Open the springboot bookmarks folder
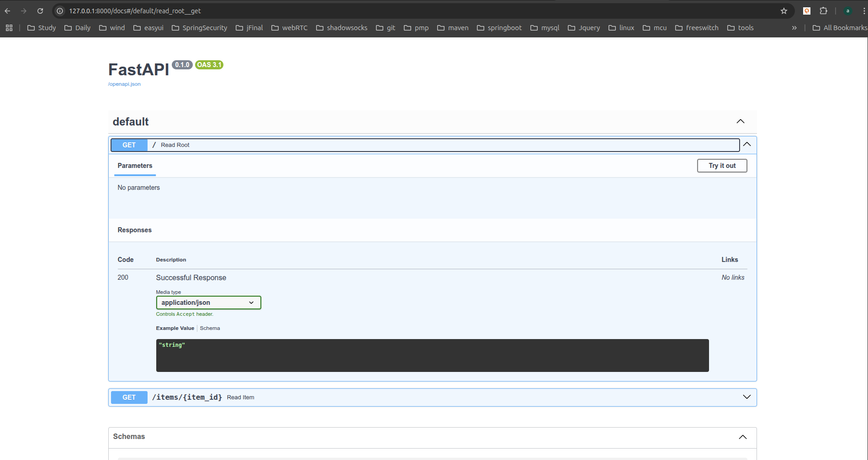The image size is (868, 460). (x=499, y=28)
